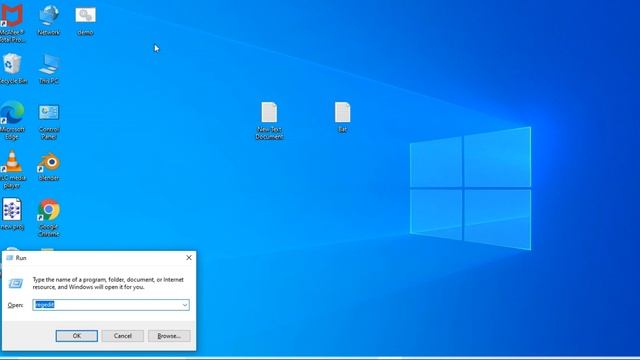Click OK in the Run dialog

77,336
